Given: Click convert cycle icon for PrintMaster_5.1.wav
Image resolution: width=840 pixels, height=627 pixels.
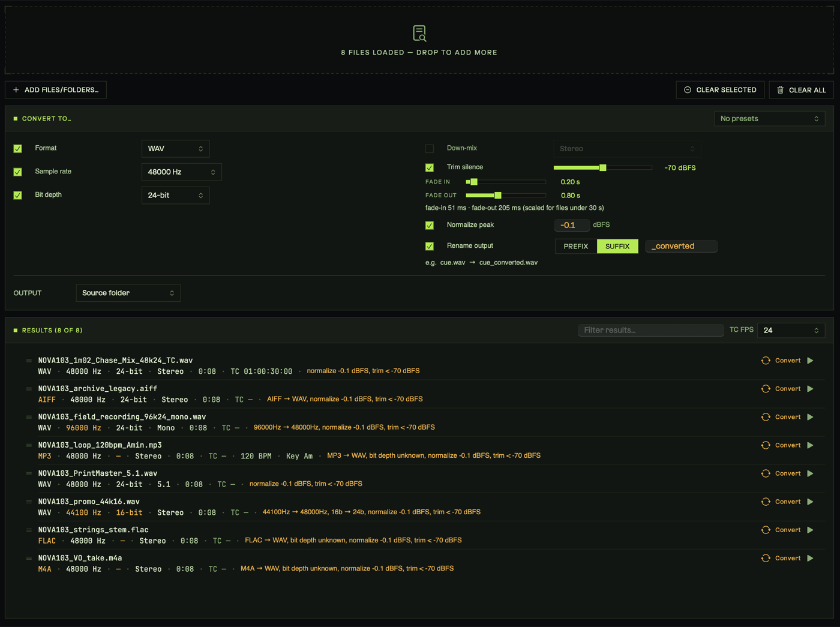Looking at the screenshot, I should coord(766,473).
